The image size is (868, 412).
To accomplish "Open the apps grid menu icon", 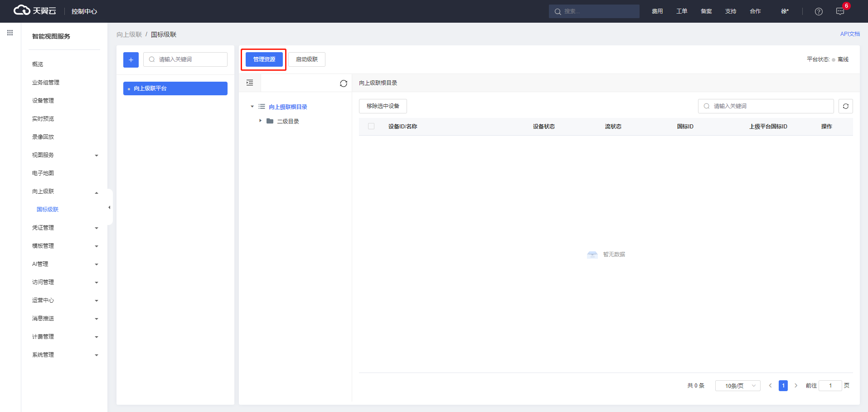I will click(x=10, y=33).
